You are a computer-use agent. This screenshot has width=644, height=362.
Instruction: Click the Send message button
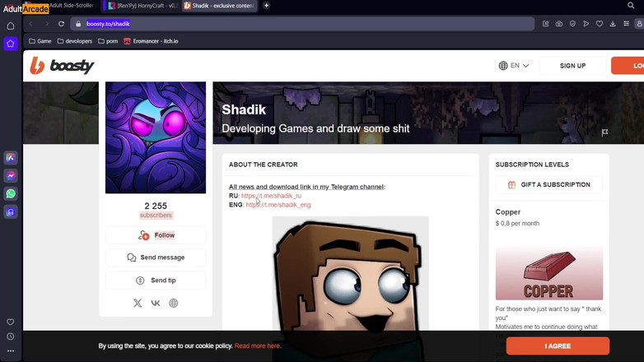(x=156, y=258)
